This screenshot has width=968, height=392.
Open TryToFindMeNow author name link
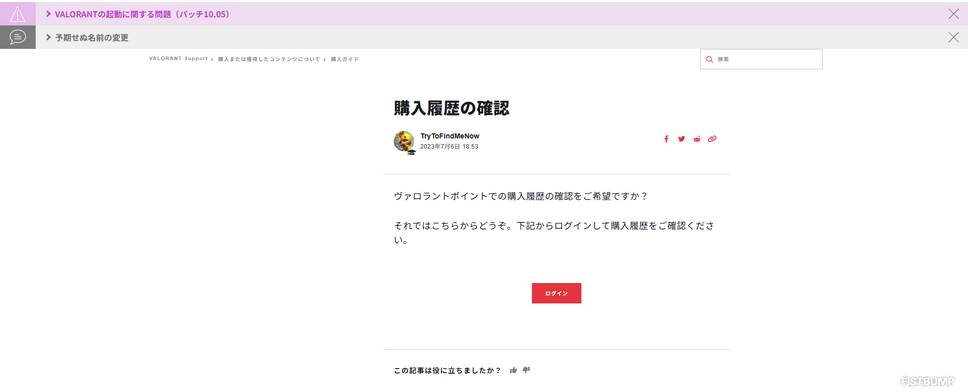click(x=450, y=136)
